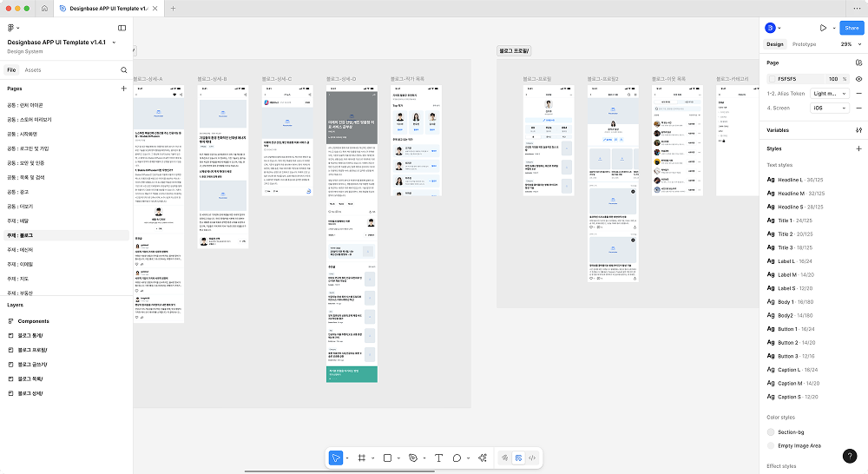Viewport: 868px width, 474px height.
Task: Open the zoom level 29% dropdown
Action: click(849, 44)
